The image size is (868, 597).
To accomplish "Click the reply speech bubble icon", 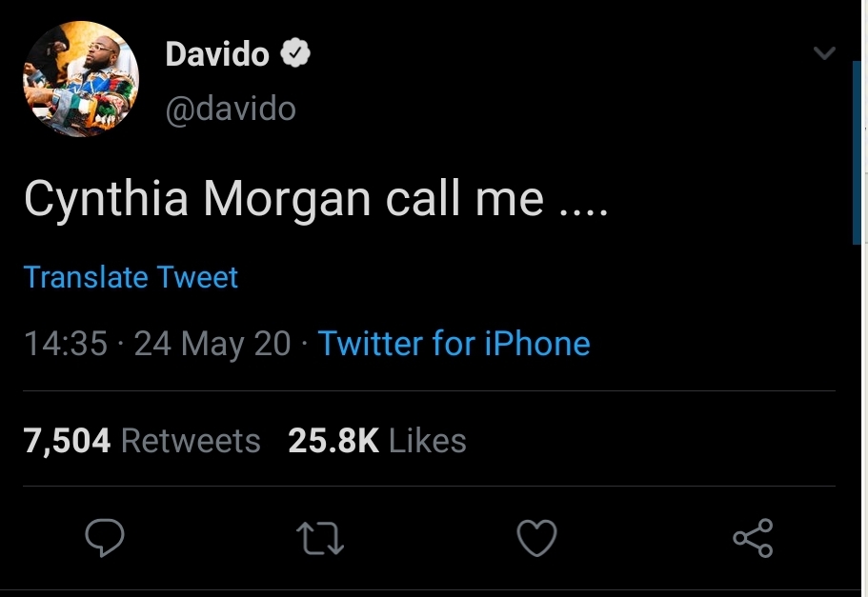I will (105, 539).
